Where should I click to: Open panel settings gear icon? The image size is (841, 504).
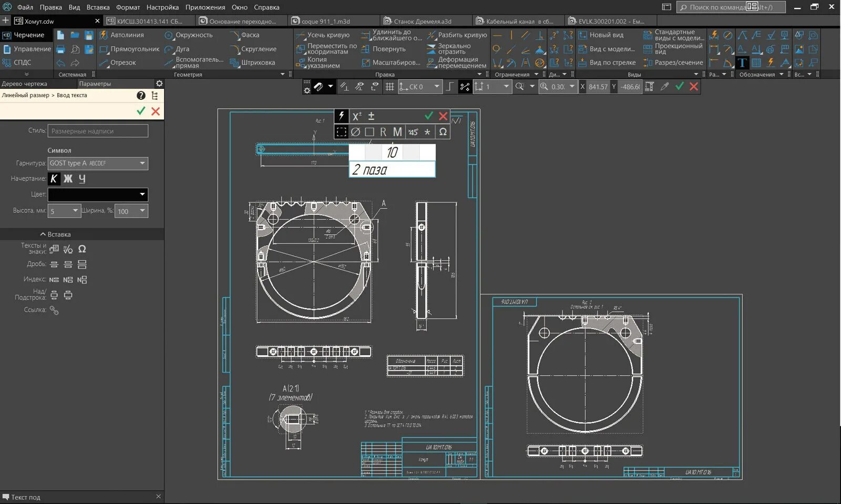pos(159,84)
